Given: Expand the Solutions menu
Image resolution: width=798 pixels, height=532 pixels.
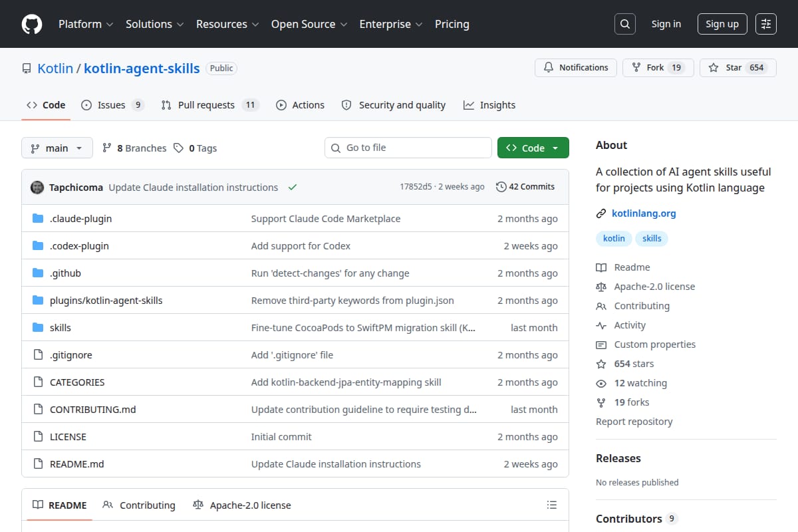Looking at the screenshot, I should pos(154,24).
